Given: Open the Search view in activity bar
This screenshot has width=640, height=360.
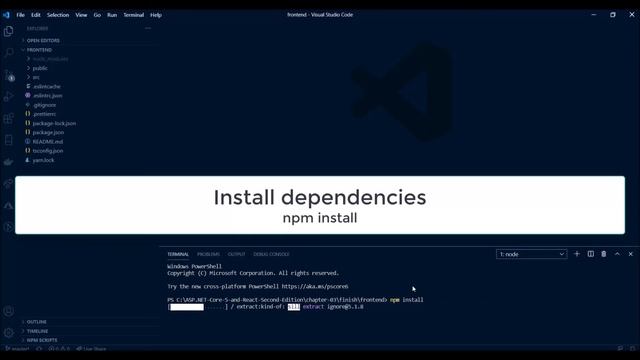Looking at the screenshot, I should 9,53.
